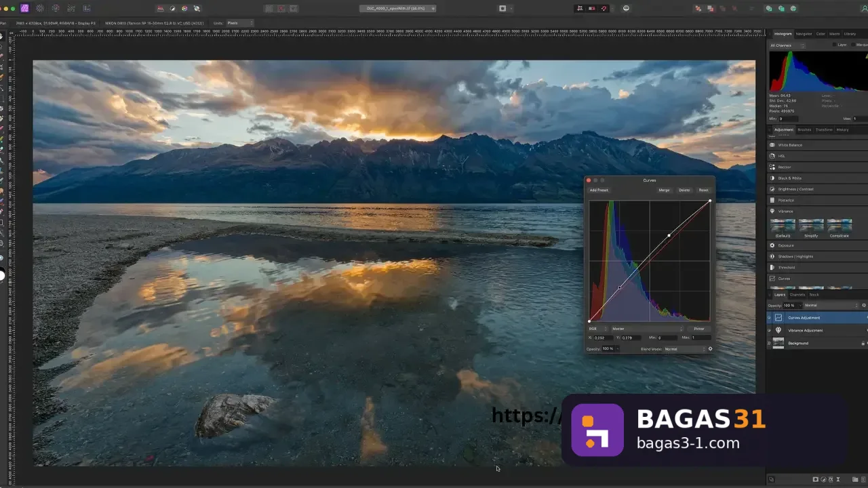
Task: Apply Auto Levels from the toolbar
Action: pyautogui.click(x=161, y=8)
